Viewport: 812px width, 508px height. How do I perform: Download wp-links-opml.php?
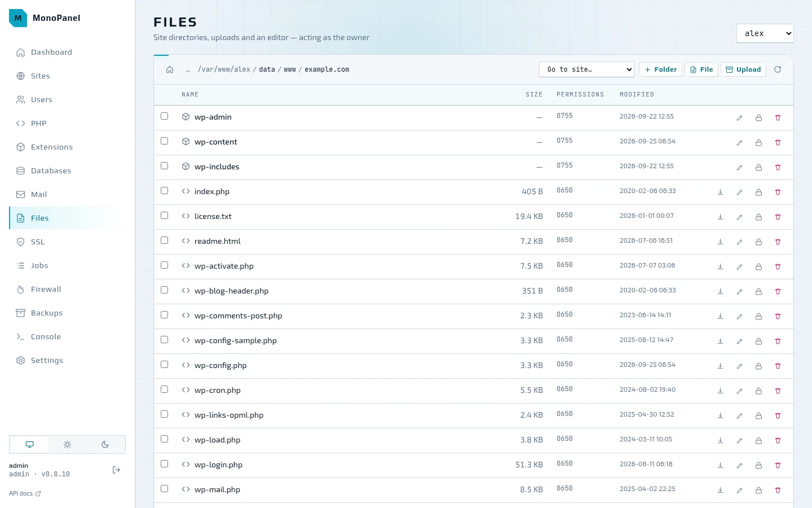coord(720,416)
